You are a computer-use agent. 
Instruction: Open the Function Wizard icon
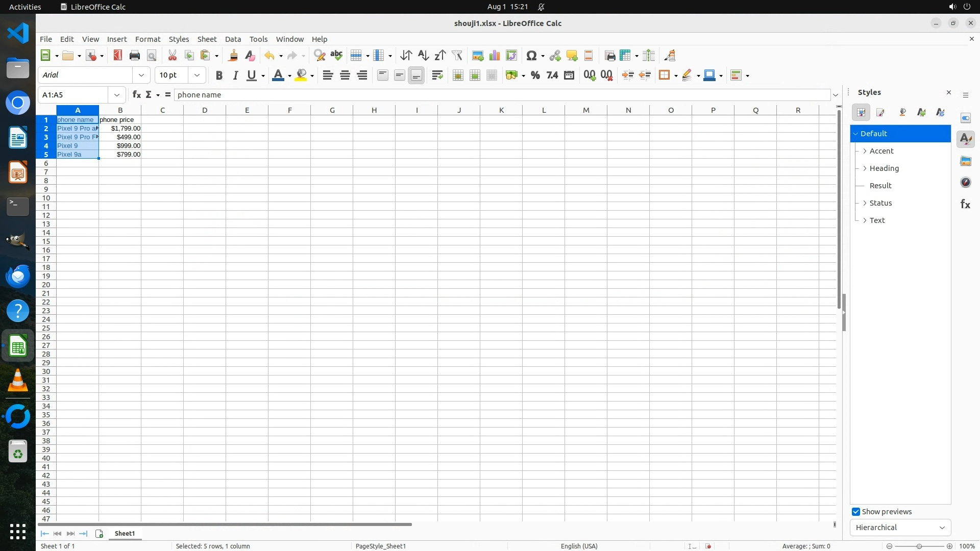(x=136, y=94)
